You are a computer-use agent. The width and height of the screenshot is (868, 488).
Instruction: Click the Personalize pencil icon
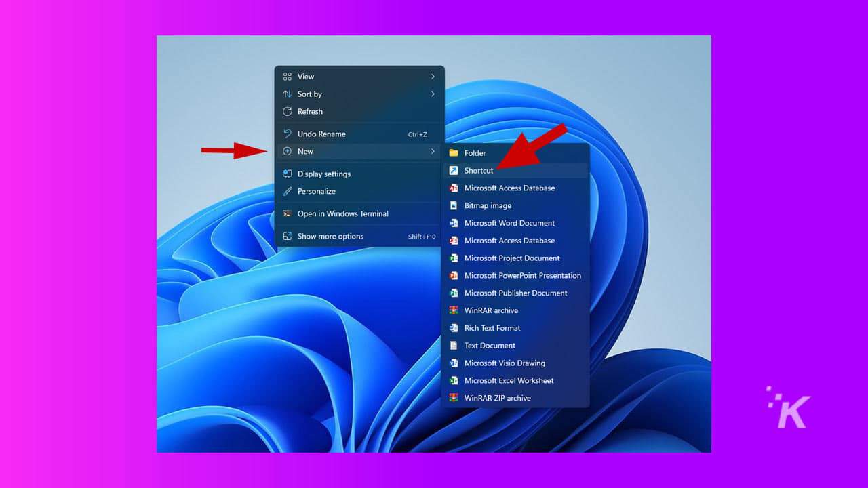click(288, 192)
